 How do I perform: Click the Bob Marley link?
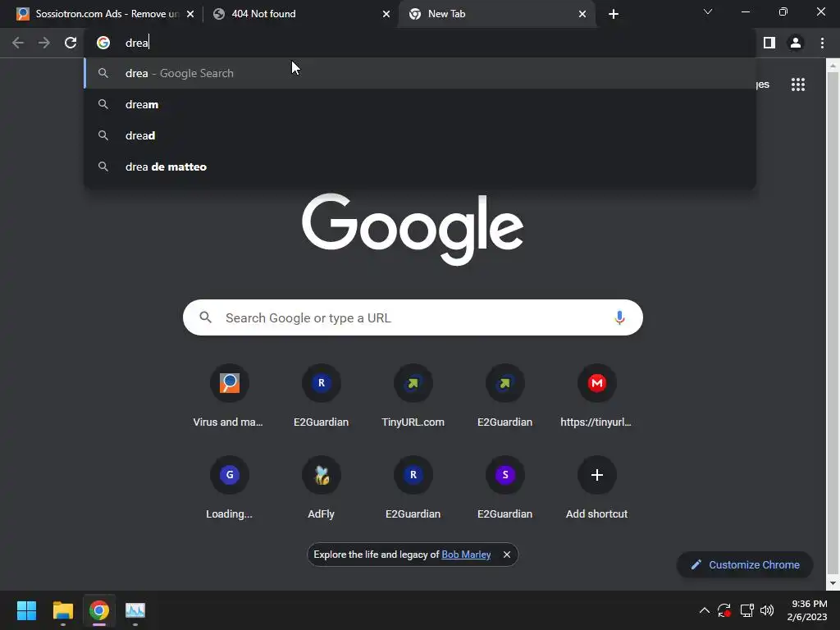[466, 555]
